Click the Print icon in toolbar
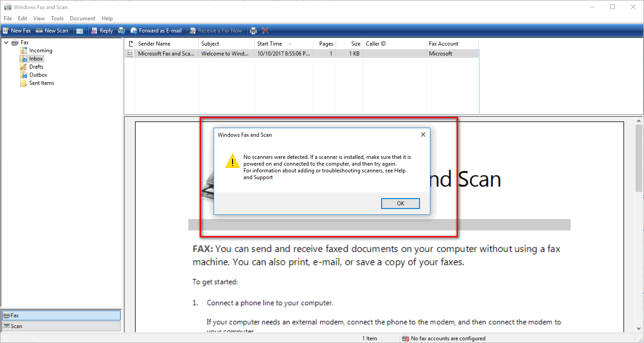Image resolution: width=644 pixels, height=343 pixels. [253, 31]
